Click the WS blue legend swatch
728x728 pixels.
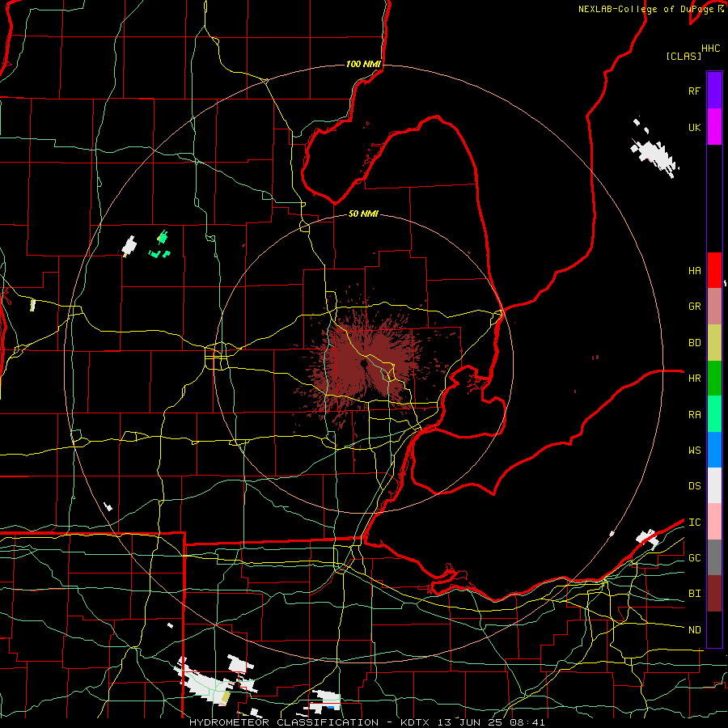[x=714, y=450]
